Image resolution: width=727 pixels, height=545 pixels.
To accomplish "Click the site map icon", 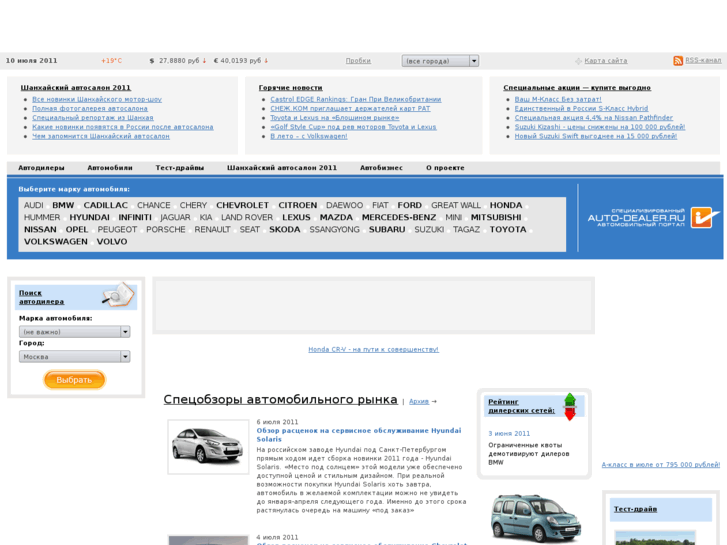I will pyautogui.click(x=578, y=61).
